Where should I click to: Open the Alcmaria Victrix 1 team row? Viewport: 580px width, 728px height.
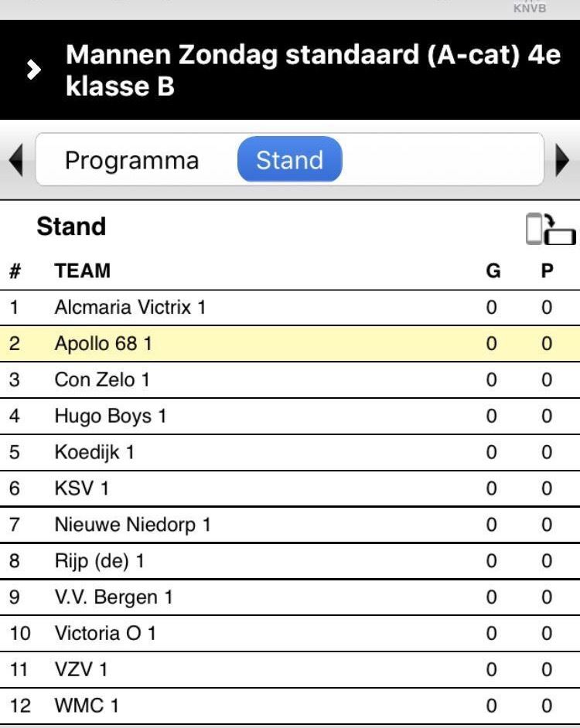(x=290, y=308)
